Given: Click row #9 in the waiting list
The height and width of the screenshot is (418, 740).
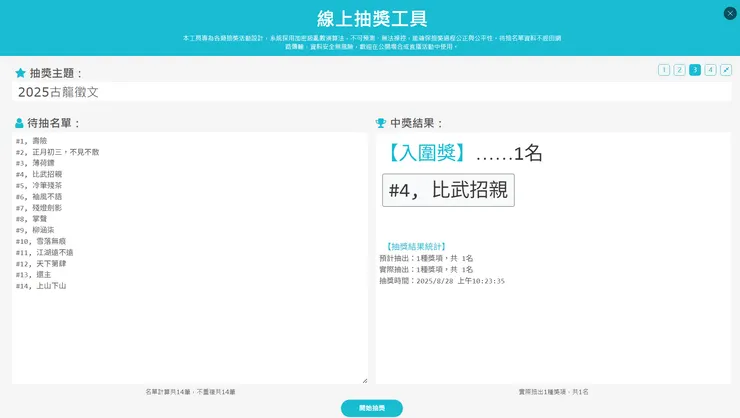Looking at the screenshot, I should coord(35,230).
